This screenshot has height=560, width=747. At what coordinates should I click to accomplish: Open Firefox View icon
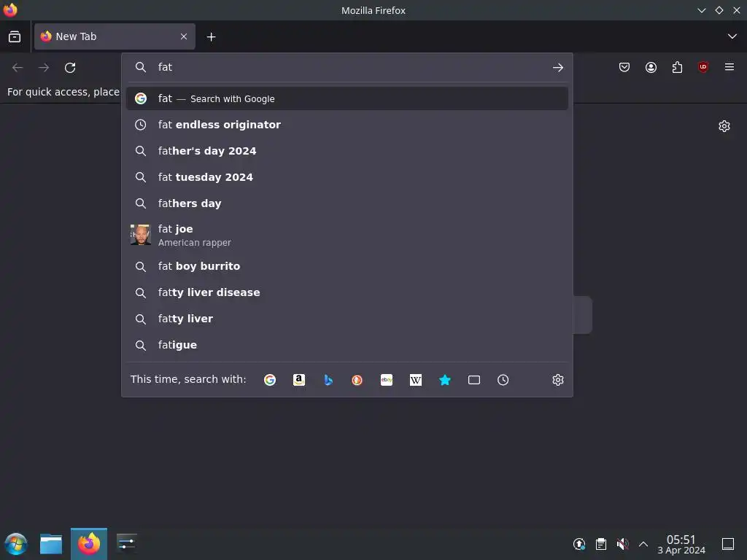(x=15, y=36)
